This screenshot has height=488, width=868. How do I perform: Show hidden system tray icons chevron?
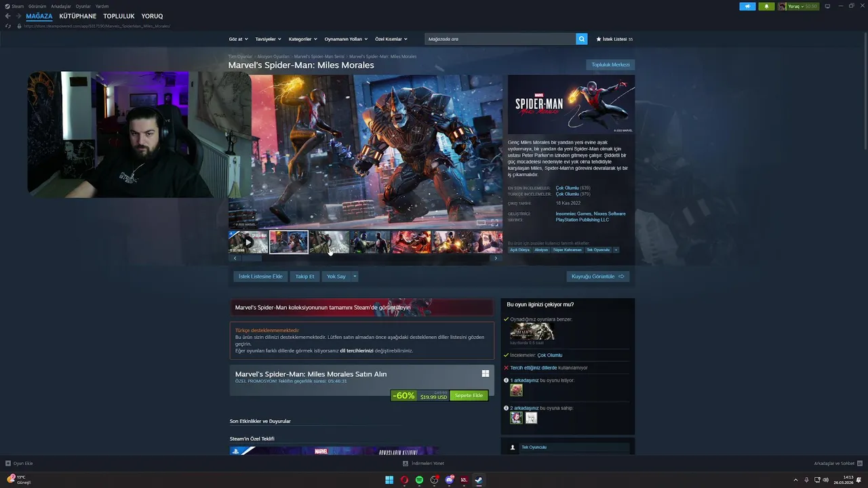(x=795, y=480)
